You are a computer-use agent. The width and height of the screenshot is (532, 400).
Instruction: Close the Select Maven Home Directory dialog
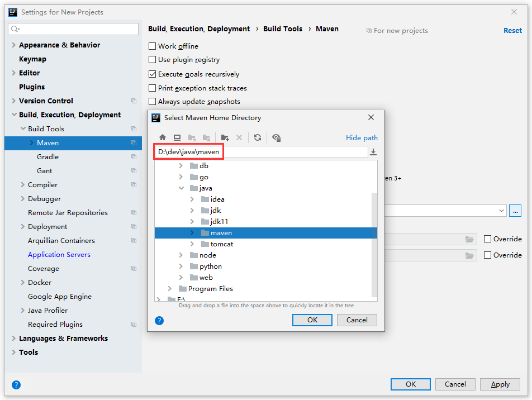pyautogui.click(x=371, y=117)
